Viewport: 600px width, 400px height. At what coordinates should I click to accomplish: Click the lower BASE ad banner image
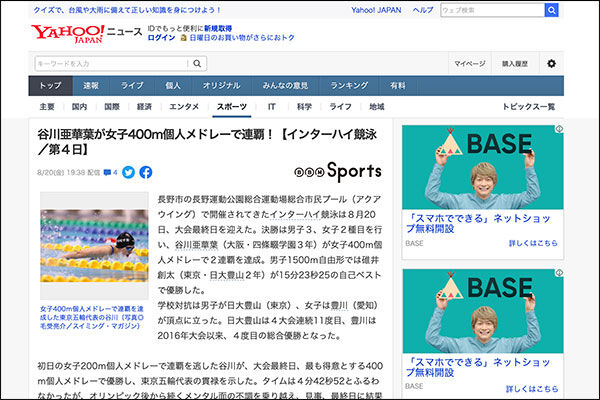coord(483,311)
